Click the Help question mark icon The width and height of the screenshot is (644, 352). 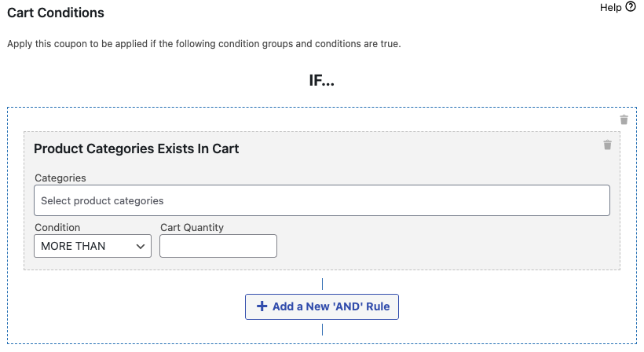[x=630, y=7]
